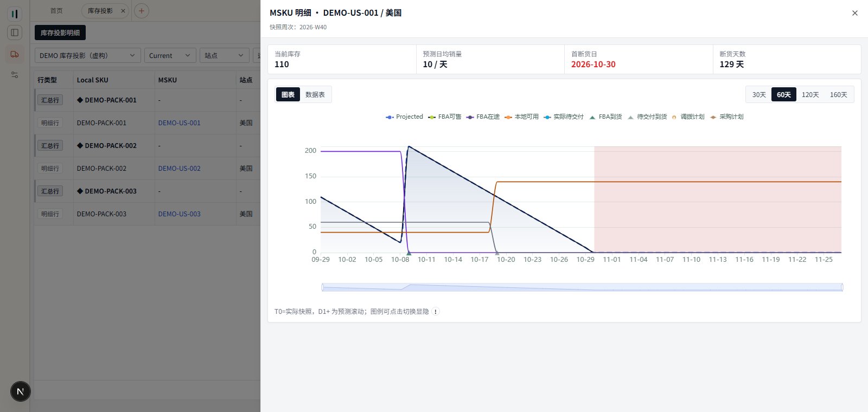Toggle the 调拨计划 legend entry
The image size is (868, 412).
[688, 117]
